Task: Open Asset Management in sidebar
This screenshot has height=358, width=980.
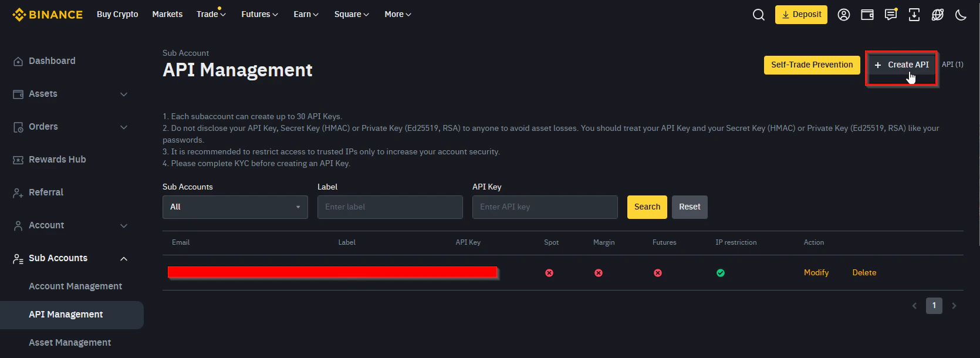Action: click(70, 343)
